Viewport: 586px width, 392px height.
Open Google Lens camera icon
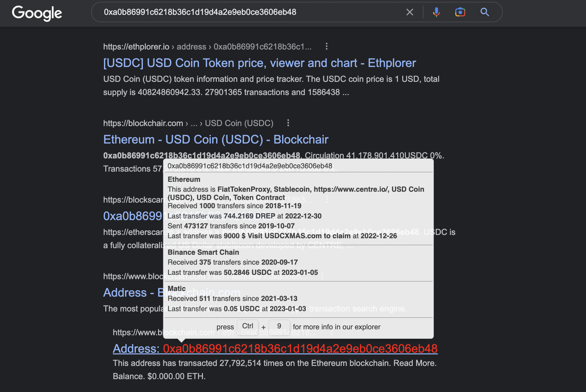coord(460,12)
